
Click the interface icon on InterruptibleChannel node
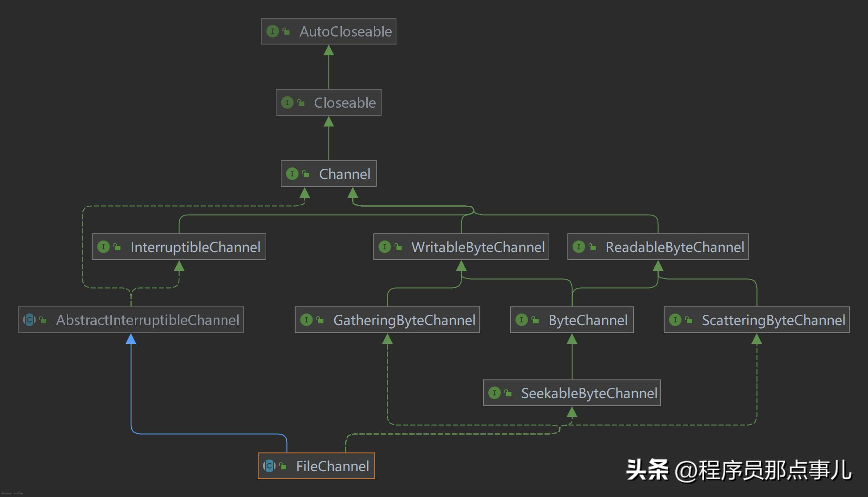click(x=103, y=247)
